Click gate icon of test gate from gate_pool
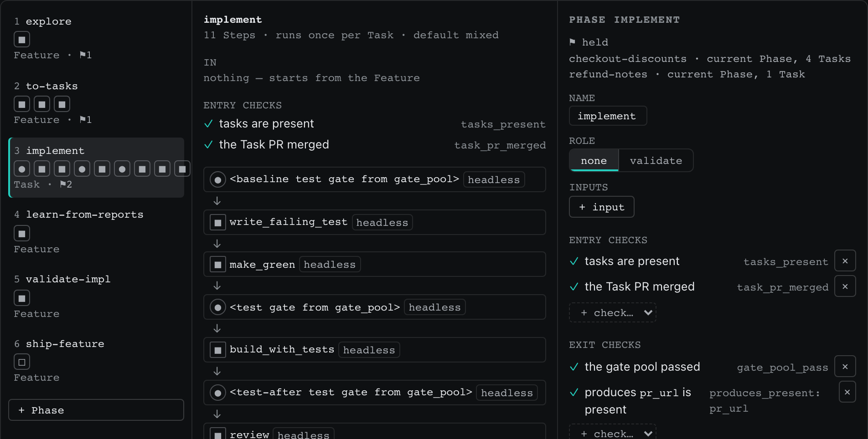 point(218,307)
